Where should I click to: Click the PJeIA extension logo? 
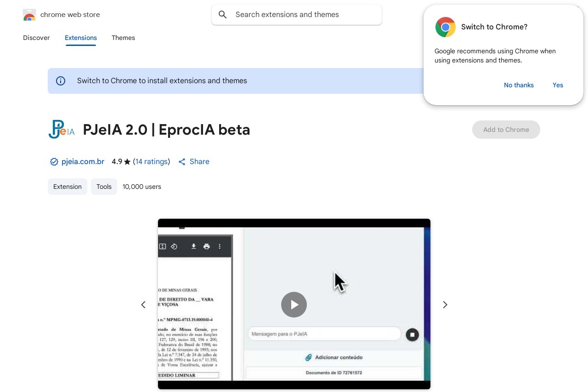point(62,130)
